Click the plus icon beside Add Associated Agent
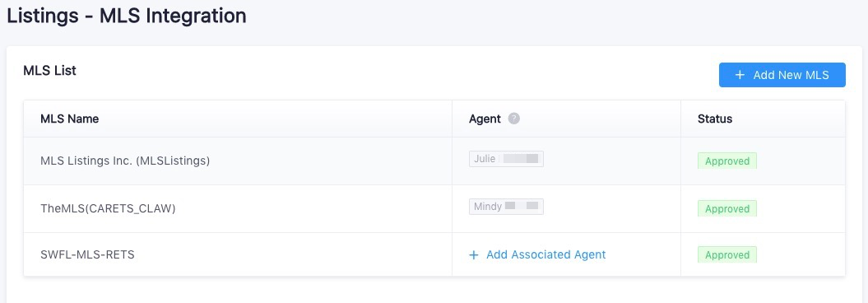Screen dimensions: 868x303 coord(473,254)
